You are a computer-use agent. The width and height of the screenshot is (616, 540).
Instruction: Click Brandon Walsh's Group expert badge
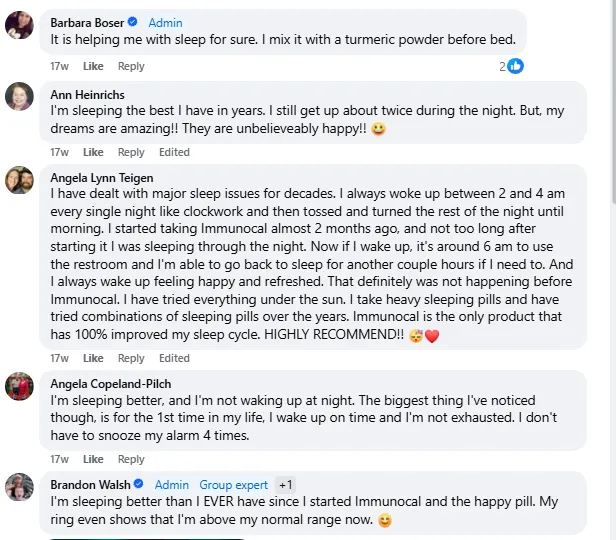233,485
